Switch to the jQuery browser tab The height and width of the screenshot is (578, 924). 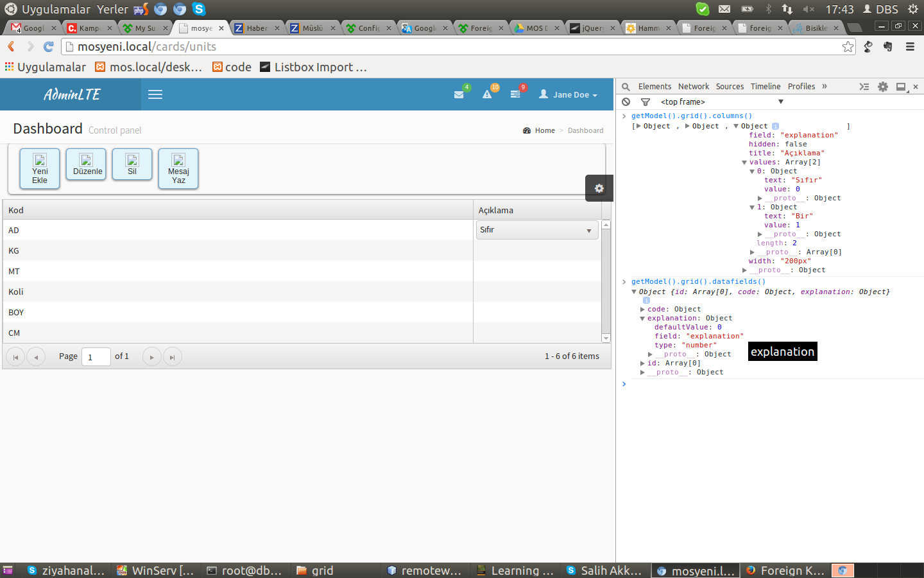pyautogui.click(x=592, y=28)
